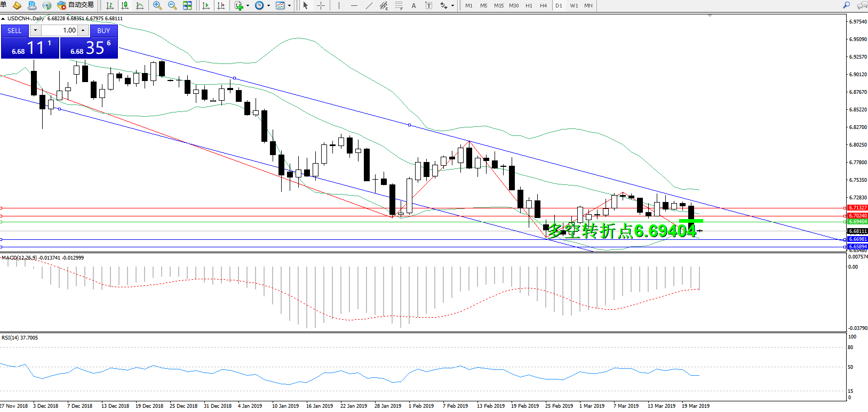Image resolution: width=868 pixels, height=412 pixels.
Task: Toggle the chart auto scroll button
Action: pos(206,5)
